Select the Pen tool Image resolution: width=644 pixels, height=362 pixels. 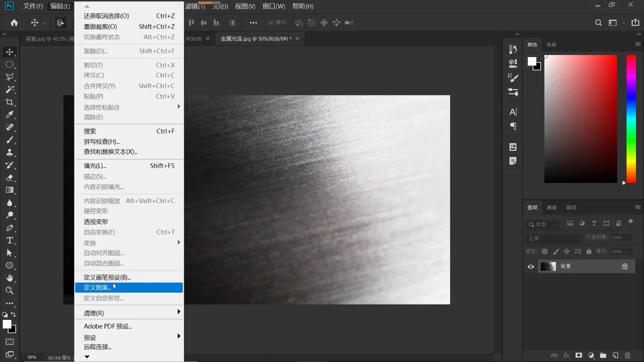pos(10,228)
